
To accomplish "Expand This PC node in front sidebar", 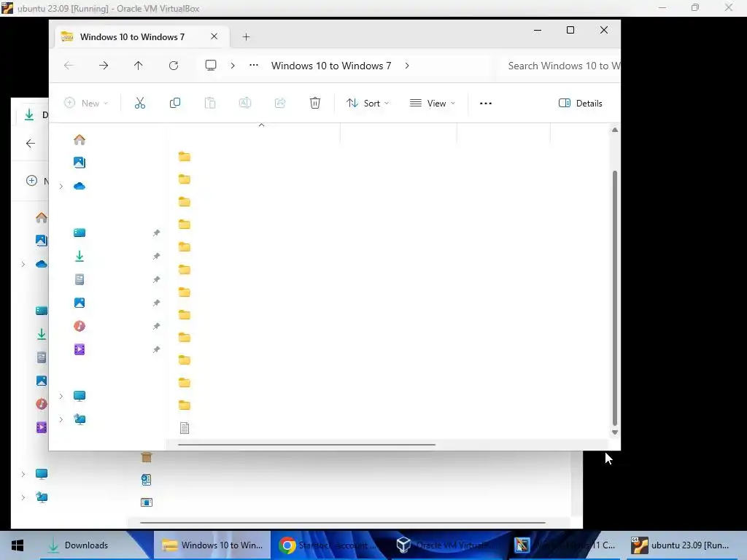I will click(x=61, y=396).
